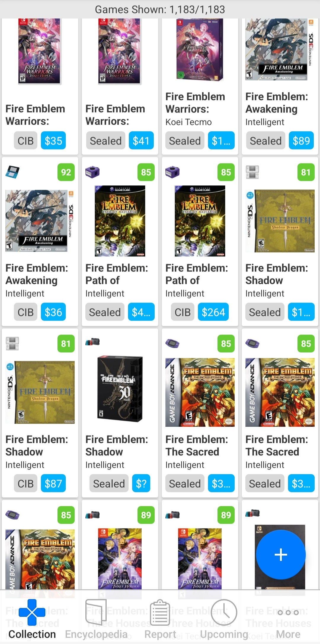Open the Fire Emblem 30th Anniversary box cover

point(120,388)
